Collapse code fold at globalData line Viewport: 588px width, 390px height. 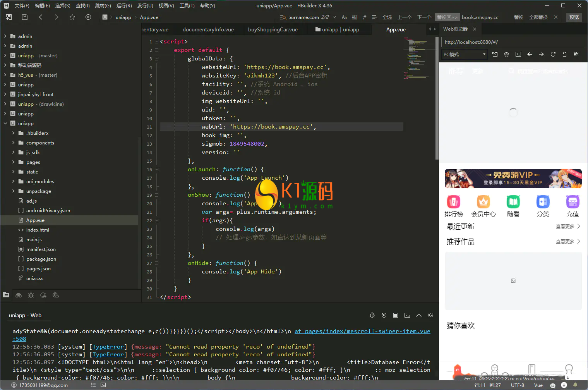tap(157, 58)
